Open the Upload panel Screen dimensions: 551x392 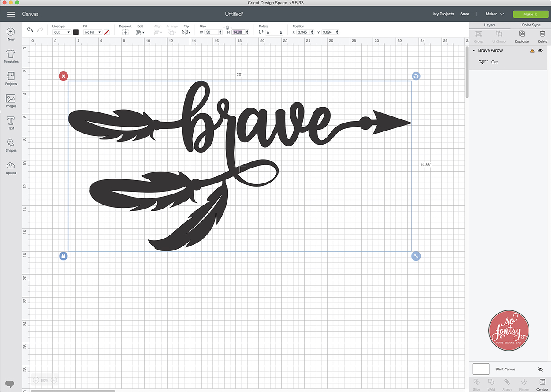(11, 168)
